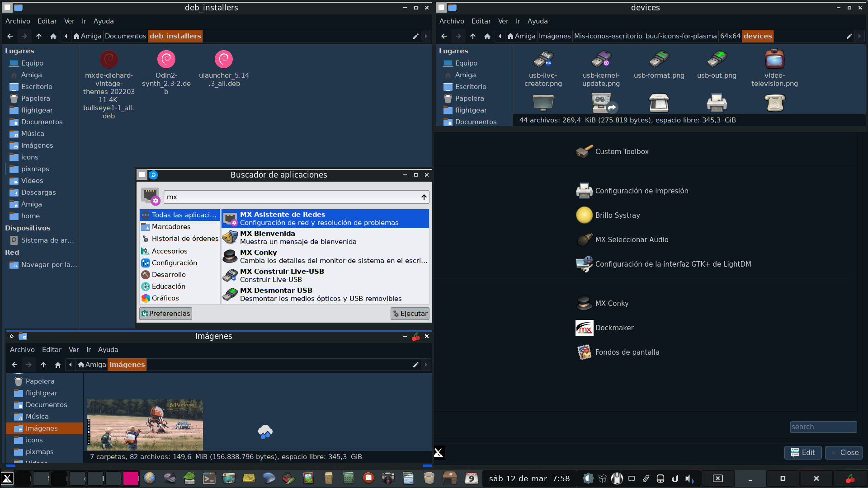Open home folder in the devices toolbar
The height and width of the screenshot is (488, 868).
[x=487, y=36]
